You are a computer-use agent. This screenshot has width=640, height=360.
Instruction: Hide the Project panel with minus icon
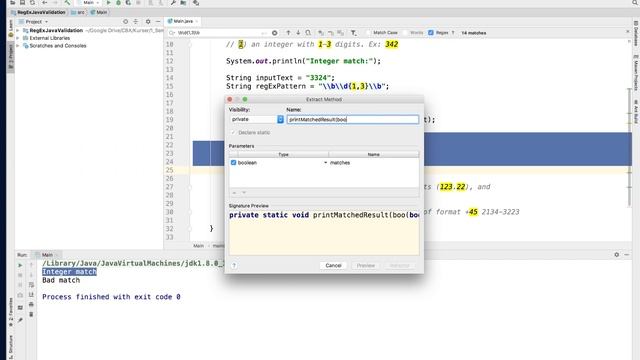pos(158,22)
